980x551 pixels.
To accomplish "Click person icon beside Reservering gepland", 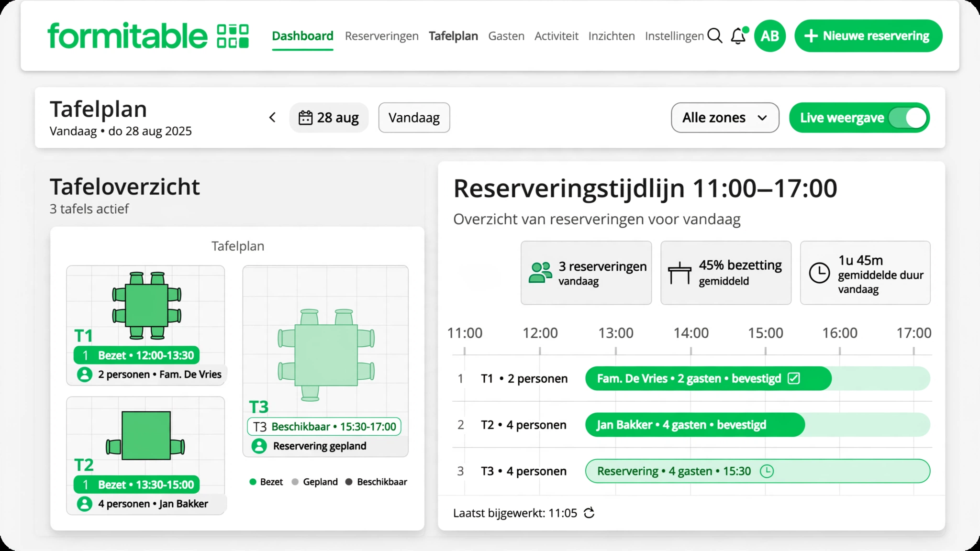I will pos(259,446).
